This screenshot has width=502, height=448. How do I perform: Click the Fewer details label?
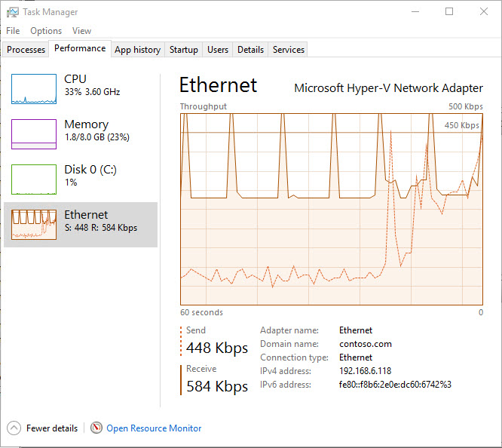(52, 428)
